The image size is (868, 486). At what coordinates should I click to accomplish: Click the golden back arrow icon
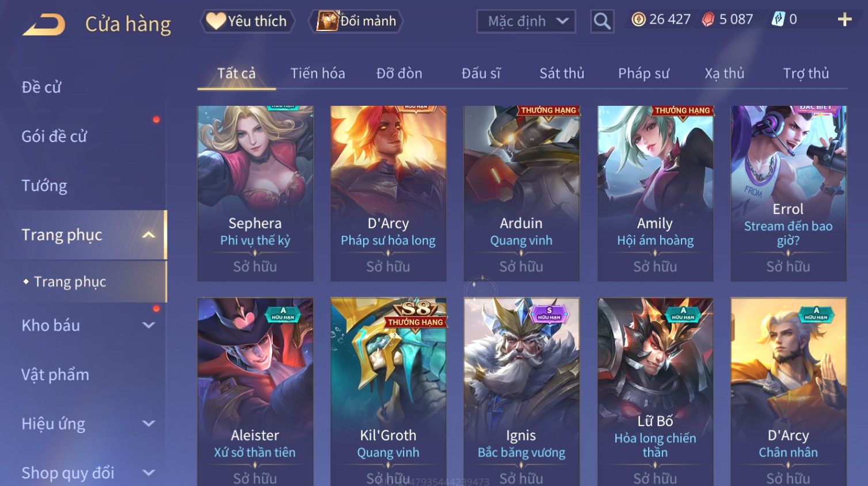tap(44, 25)
